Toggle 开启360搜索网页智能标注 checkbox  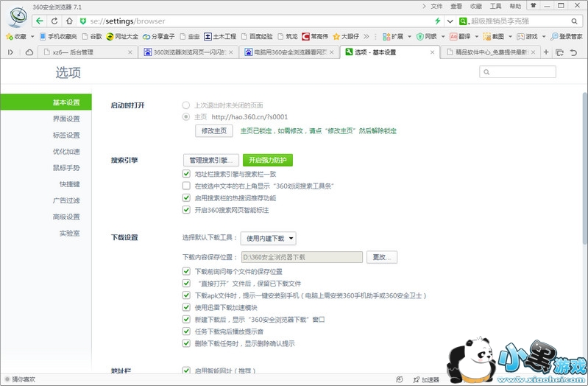[x=186, y=209]
